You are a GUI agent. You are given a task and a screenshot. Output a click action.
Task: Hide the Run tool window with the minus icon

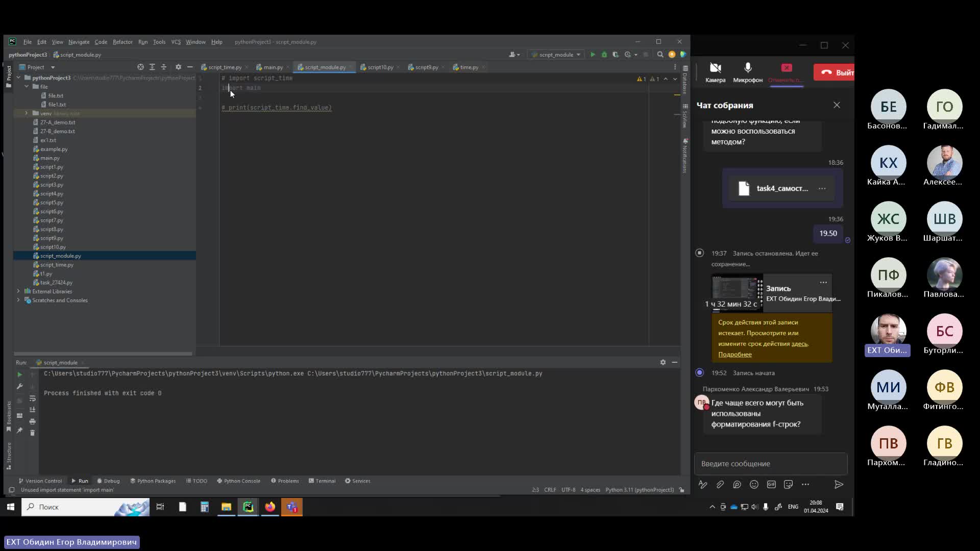click(675, 362)
